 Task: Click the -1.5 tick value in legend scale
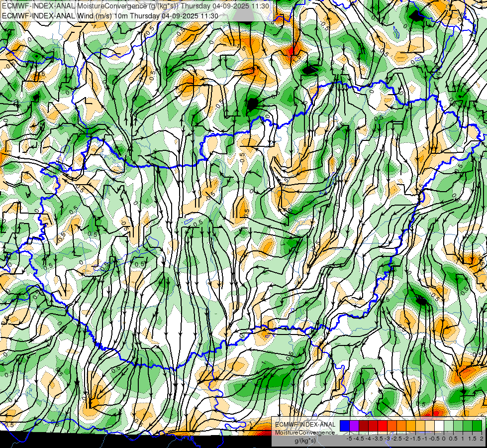pos(415,439)
